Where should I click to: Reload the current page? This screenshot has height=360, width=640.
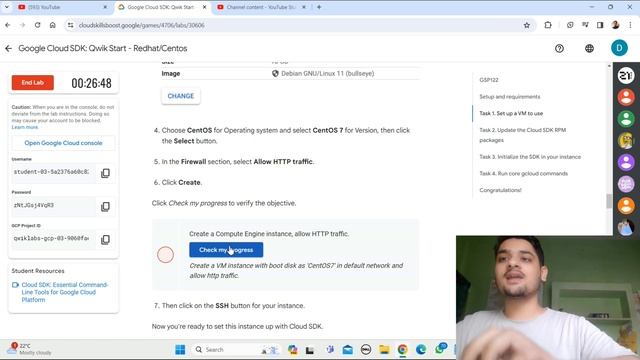pos(38,25)
